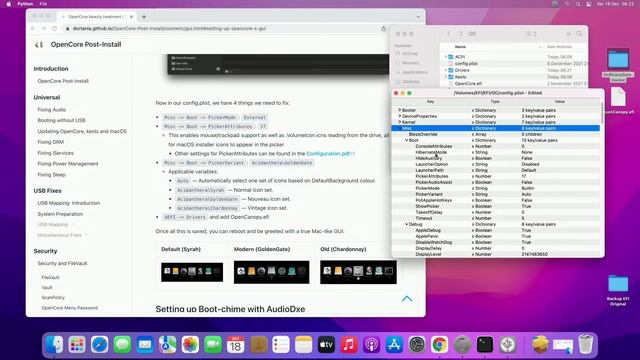Open new browser tab with plus

pos(144,17)
